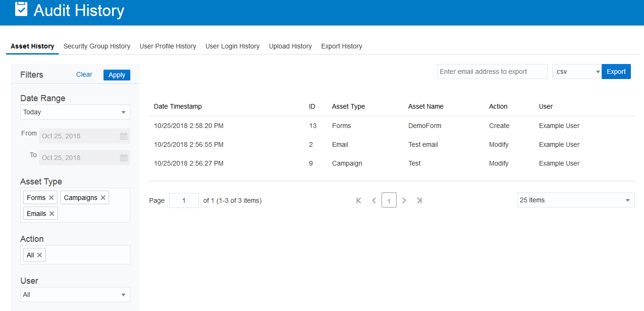Viewport: 644px width, 311px height.
Task: Click the email address export input field
Action: coord(491,71)
